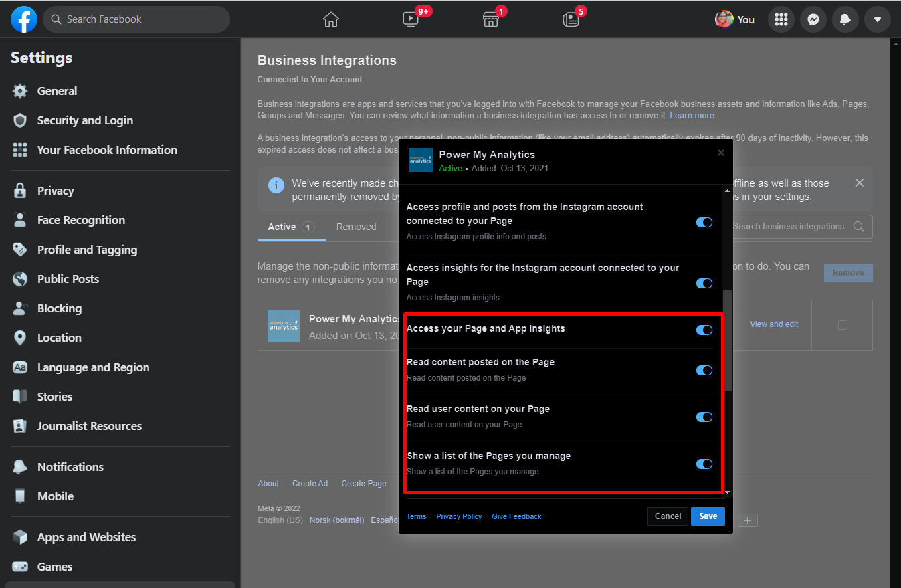Open the Messenger icon

[x=813, y=19]
